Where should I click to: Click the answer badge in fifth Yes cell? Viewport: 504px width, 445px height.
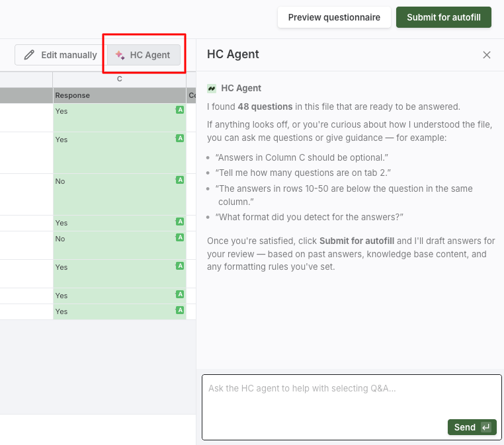(180, 294)
